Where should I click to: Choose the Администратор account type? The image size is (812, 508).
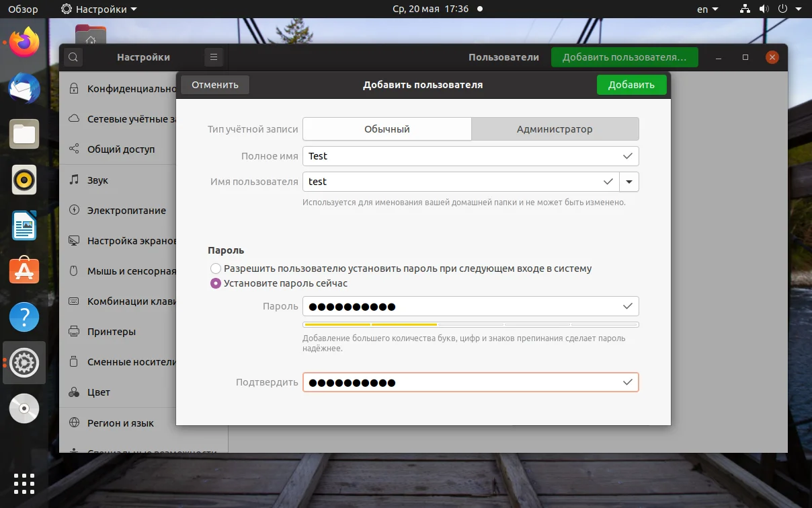[555, 129]
